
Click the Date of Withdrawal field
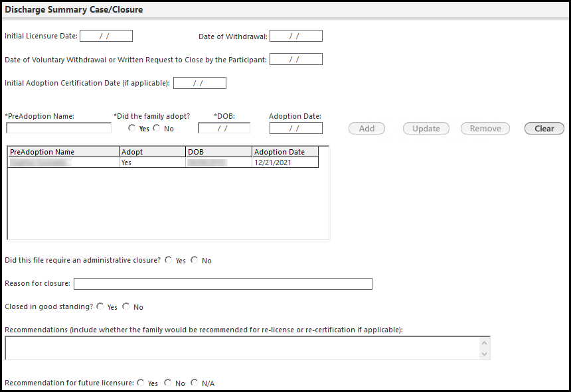point(295,36)
